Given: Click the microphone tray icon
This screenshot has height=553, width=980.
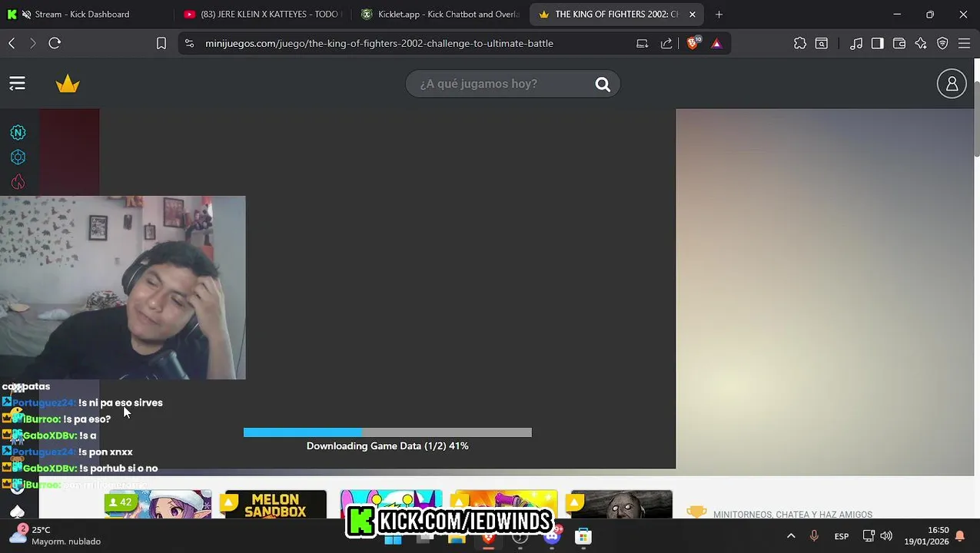Looking at the screenshot, I should tap(815, 535).
